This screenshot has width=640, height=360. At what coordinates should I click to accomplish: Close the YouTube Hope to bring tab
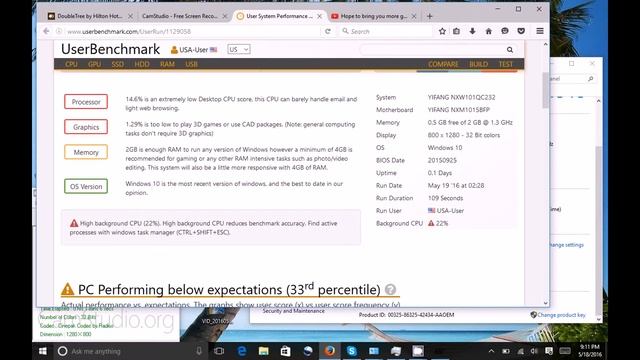(414, 16)
